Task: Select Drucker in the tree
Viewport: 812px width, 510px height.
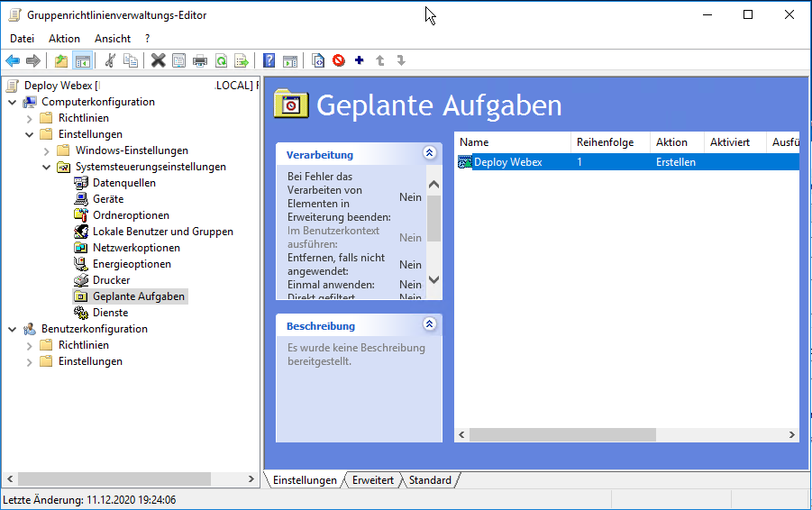Action: [112, 280]
